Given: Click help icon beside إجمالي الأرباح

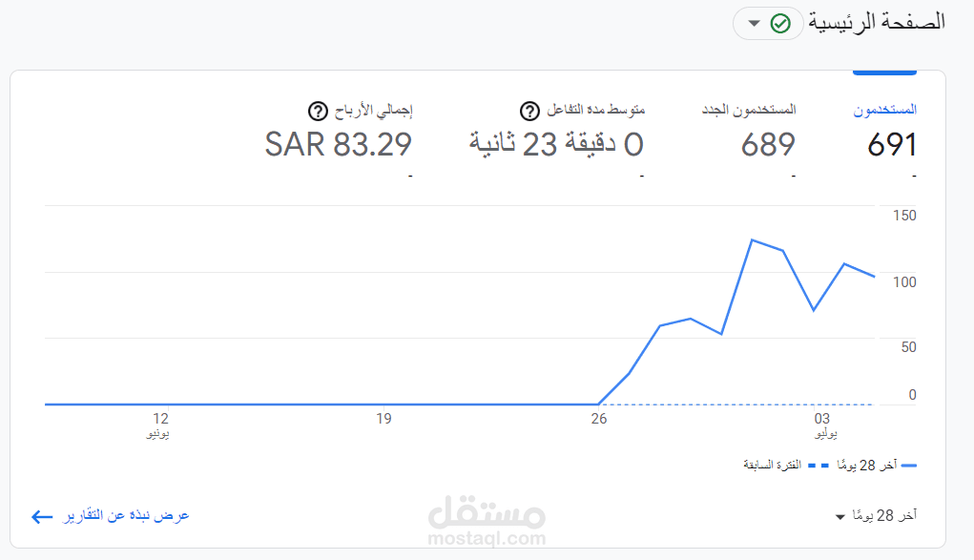Looking at the screenshot, I should pyautogui.click(x=318, y=112).
